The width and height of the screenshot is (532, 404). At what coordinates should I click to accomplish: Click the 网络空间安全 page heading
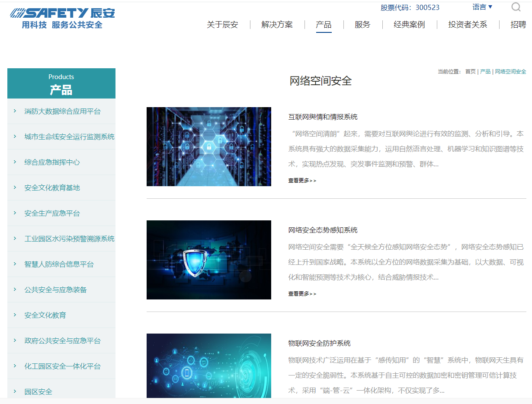pyautogui.click(x=320, y=81)
